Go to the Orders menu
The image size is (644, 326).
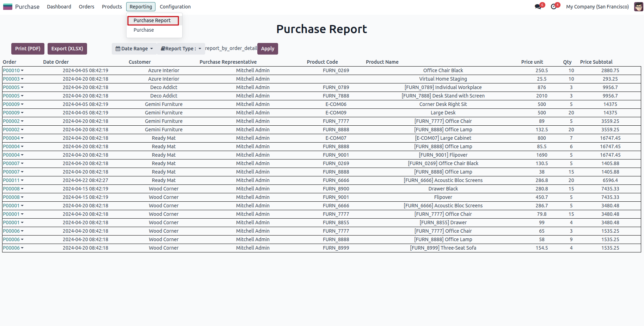86,7
